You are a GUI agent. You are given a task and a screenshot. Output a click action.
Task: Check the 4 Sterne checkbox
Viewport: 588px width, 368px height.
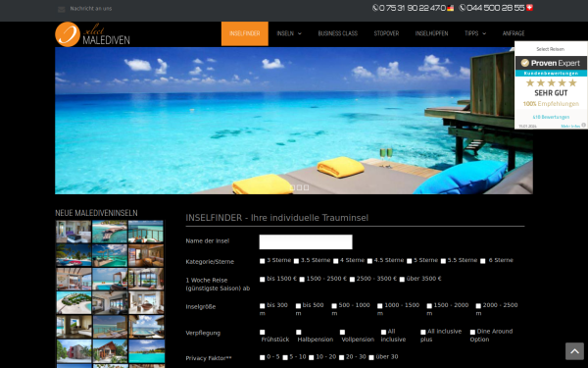(x=335, y=261)
